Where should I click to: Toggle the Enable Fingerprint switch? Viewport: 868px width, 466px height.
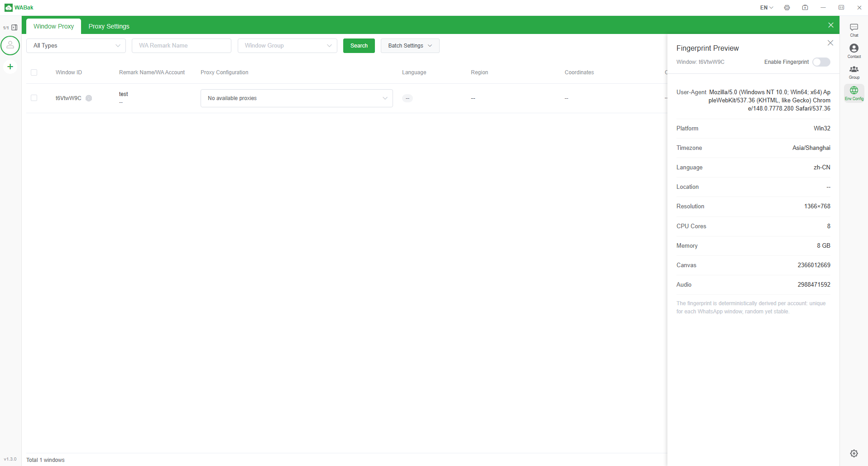coord(821,62)
